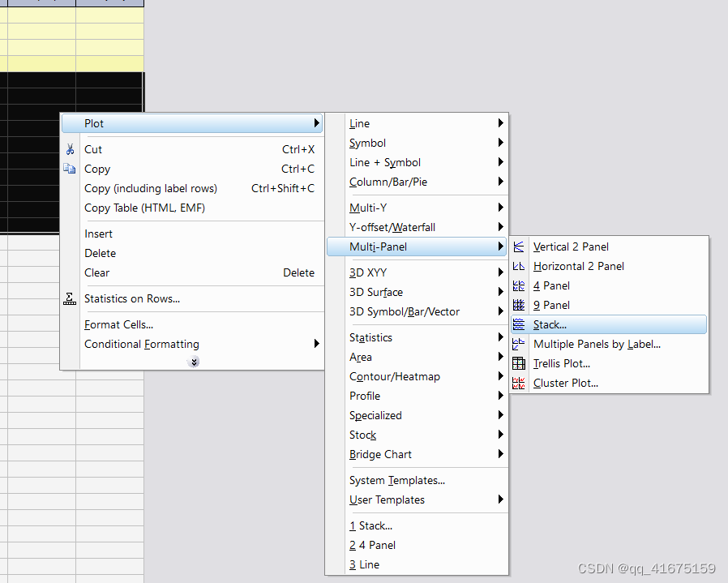Select the Vertical 2 Panel icon

[520, 246]
